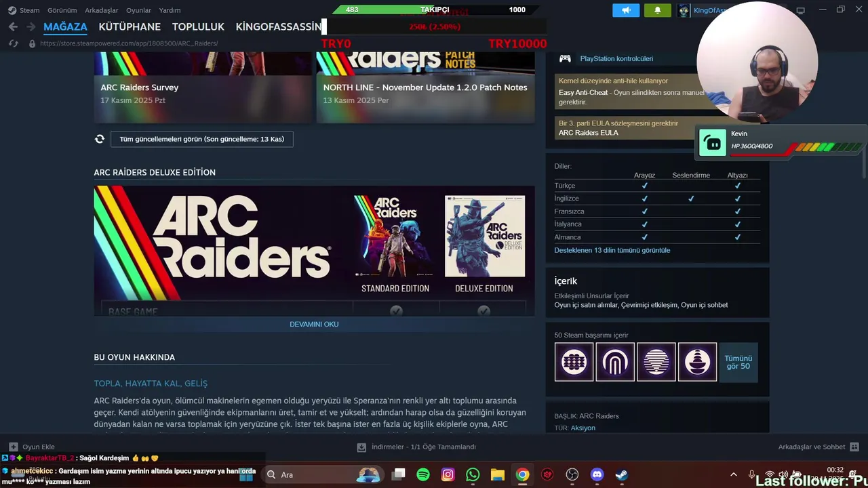Click the Seslendirme column header
This screenshot has height=488, width=868.
coord(691,176)
